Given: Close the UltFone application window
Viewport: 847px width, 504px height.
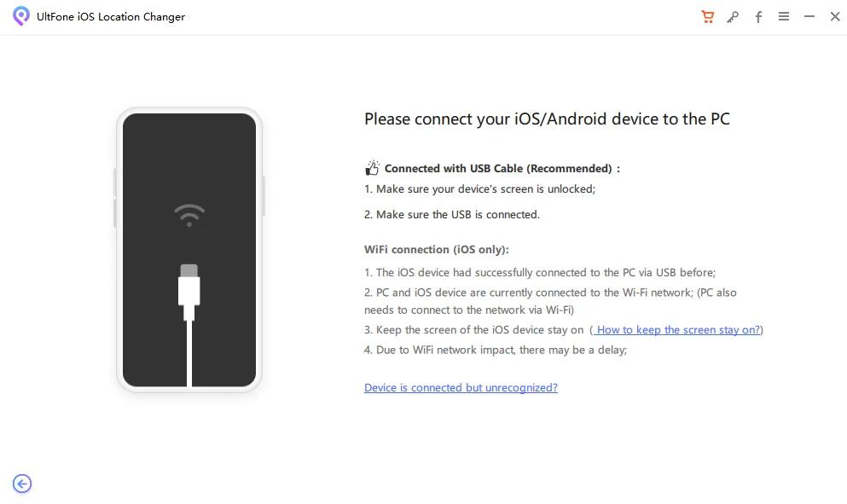Looking at the screenshot, I should coord(835,17).
